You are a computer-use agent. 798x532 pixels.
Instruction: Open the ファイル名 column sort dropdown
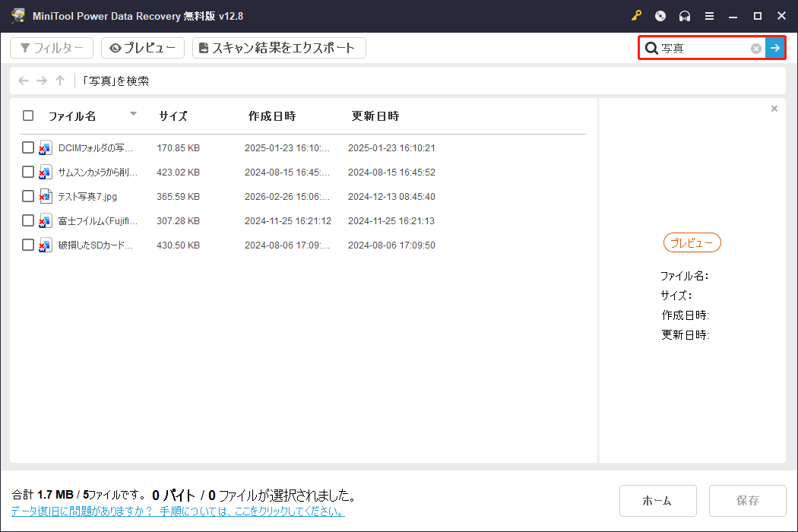coord(133,116)
